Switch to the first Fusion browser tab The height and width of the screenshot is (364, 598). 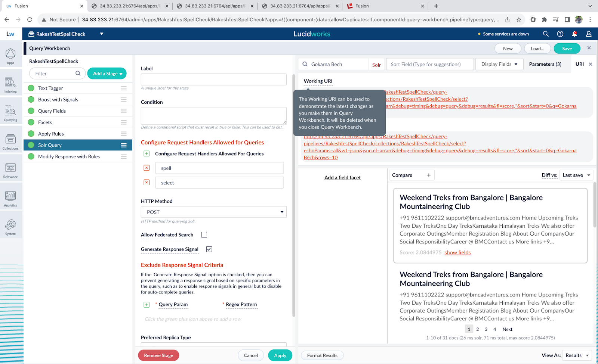coord(45,6)
